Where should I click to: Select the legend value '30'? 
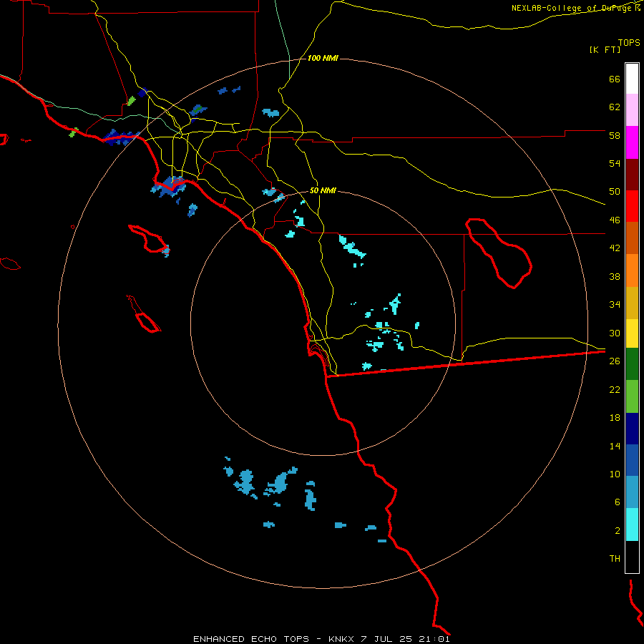pyautogui.click(x=615, y=333)
